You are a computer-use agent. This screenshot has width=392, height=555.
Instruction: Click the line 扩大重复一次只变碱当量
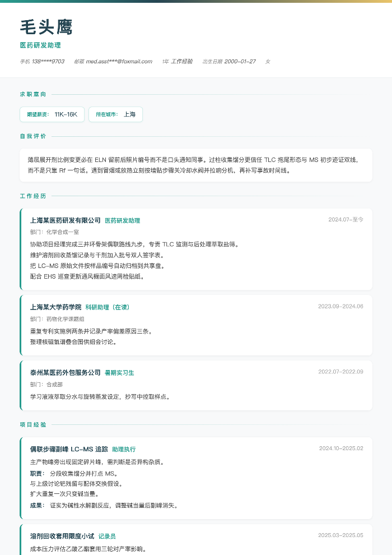coord(65,494)
